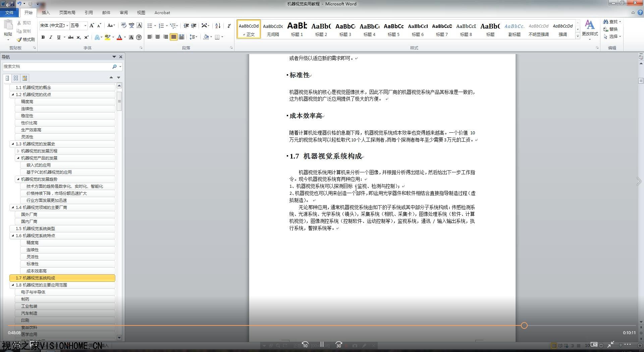The image size is (644, 352).
Task: Apply the 标题 1 style
Action: click(x=297, y=29)
